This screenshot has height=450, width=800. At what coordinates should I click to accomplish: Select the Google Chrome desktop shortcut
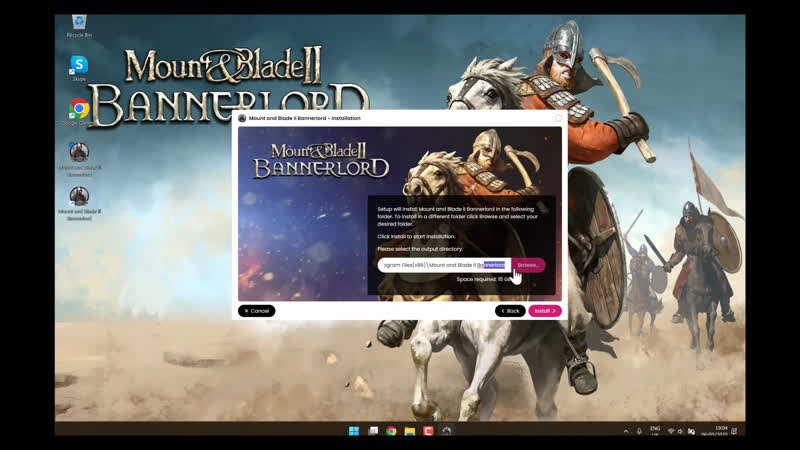click(79, 112)
